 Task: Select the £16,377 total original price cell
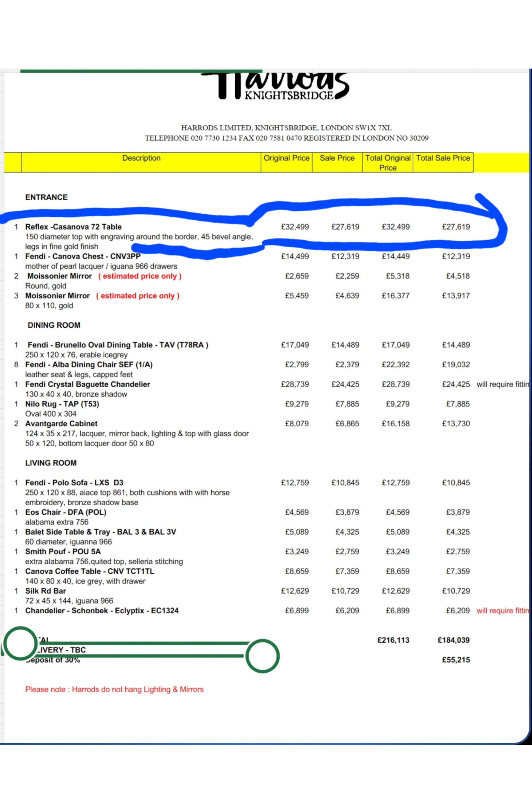[396, 296]
